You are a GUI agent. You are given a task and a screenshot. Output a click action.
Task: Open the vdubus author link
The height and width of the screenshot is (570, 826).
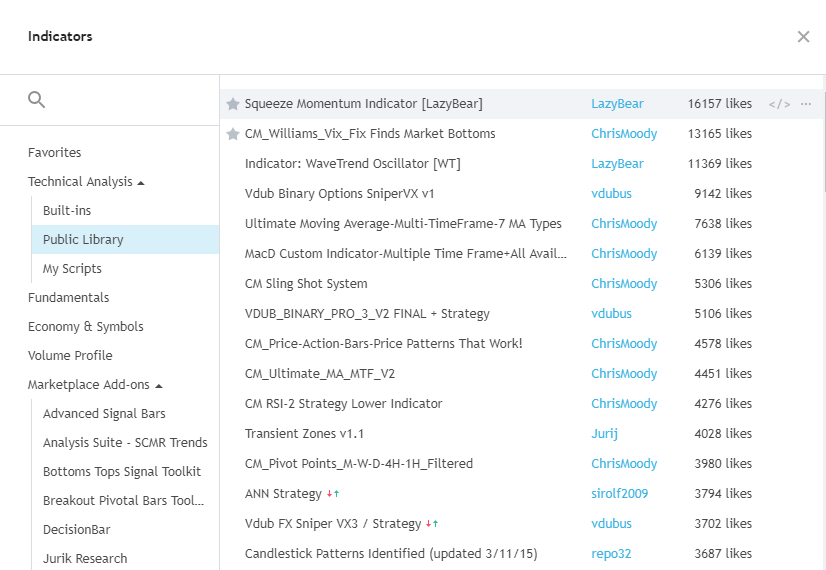[611, 194]
